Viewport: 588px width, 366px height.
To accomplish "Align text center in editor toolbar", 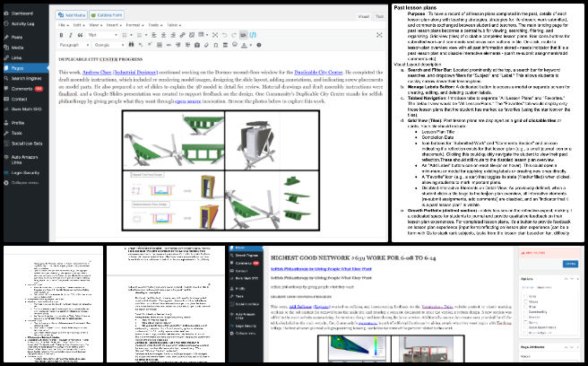I will coord(163,35).
